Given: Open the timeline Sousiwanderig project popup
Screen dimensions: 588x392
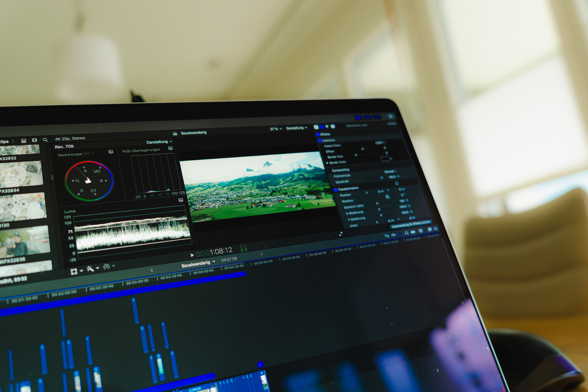Looking at the screenshot, I should point(198,264).
